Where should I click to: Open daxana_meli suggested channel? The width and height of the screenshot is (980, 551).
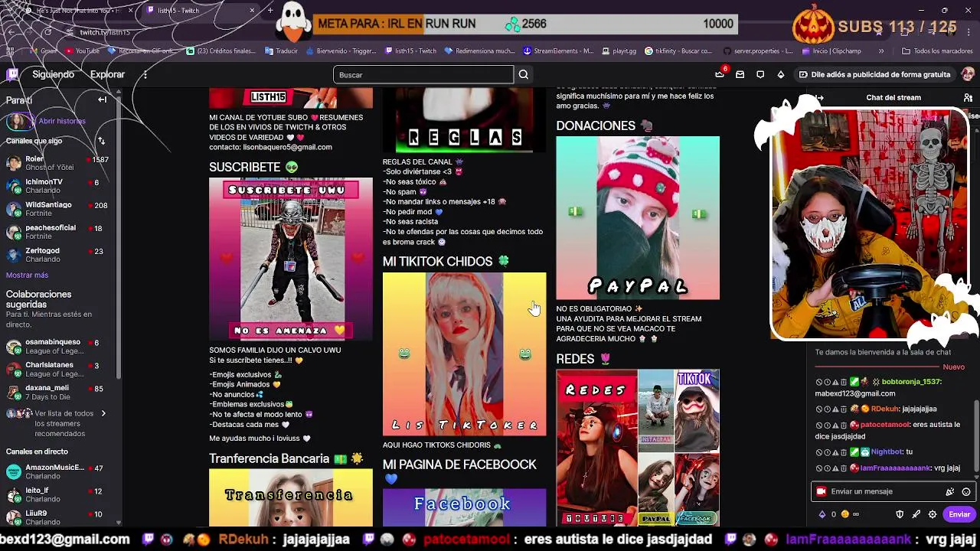point(57,393)
